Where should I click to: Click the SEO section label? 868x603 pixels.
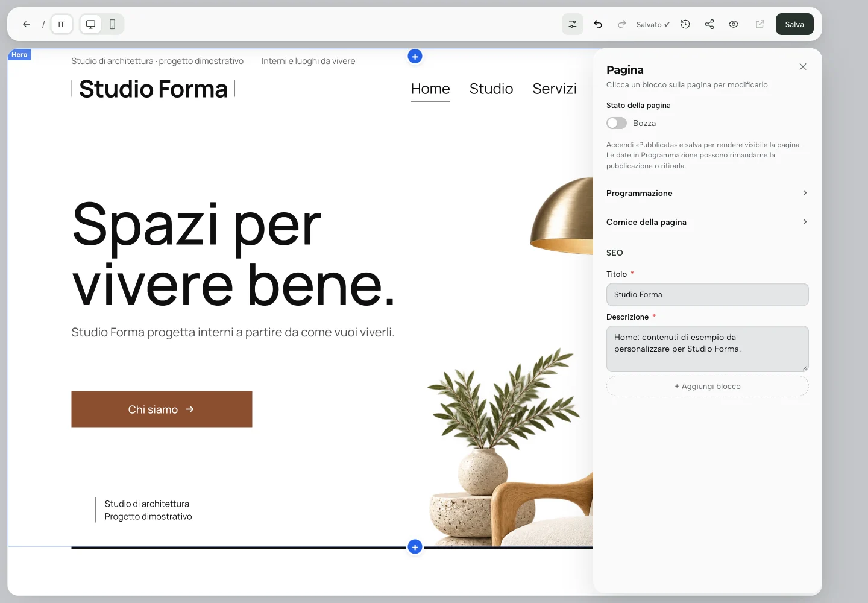[615, 253]
